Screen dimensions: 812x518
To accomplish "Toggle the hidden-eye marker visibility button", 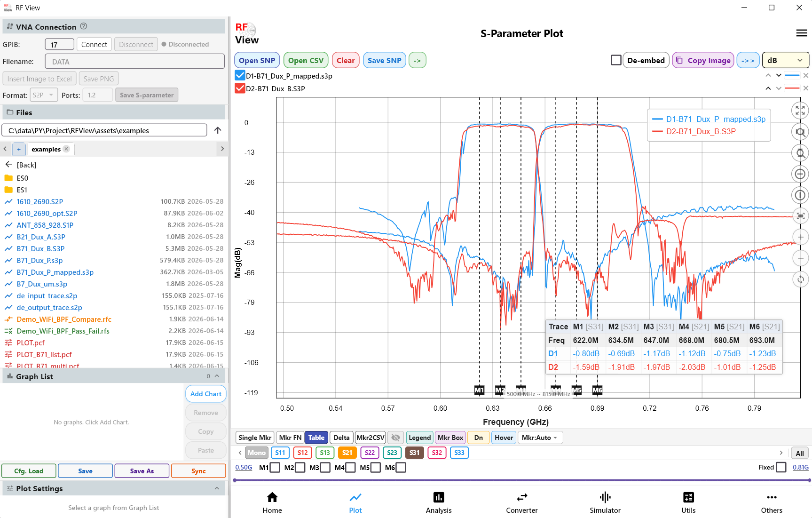I will click(x=396, y=438).
